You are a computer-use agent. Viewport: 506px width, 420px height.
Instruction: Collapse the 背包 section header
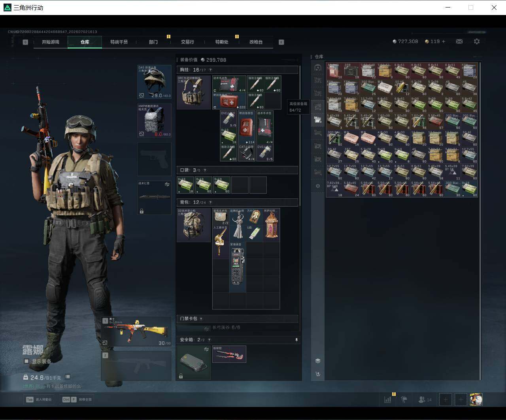(237, 202)
